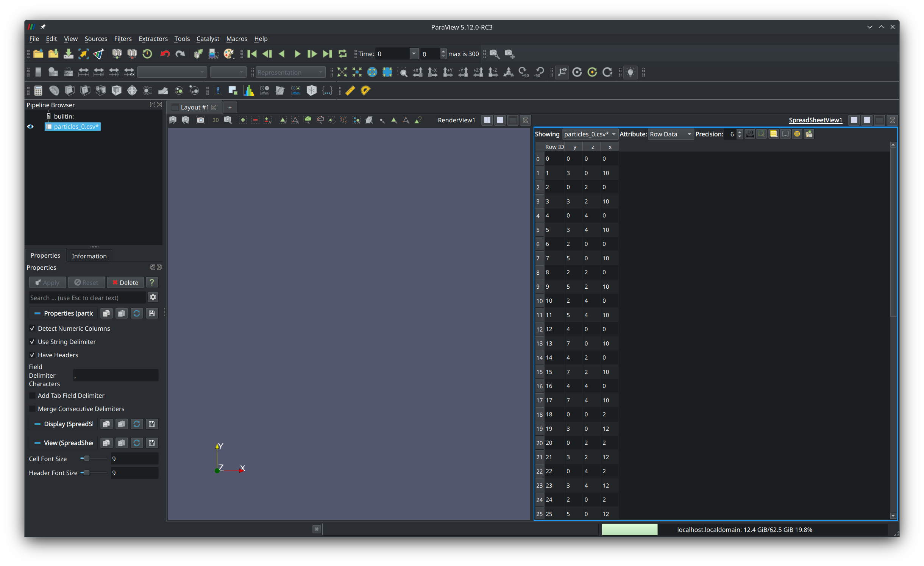
Task: Open the Time value dropdown
Action: [x=414, y=54]
